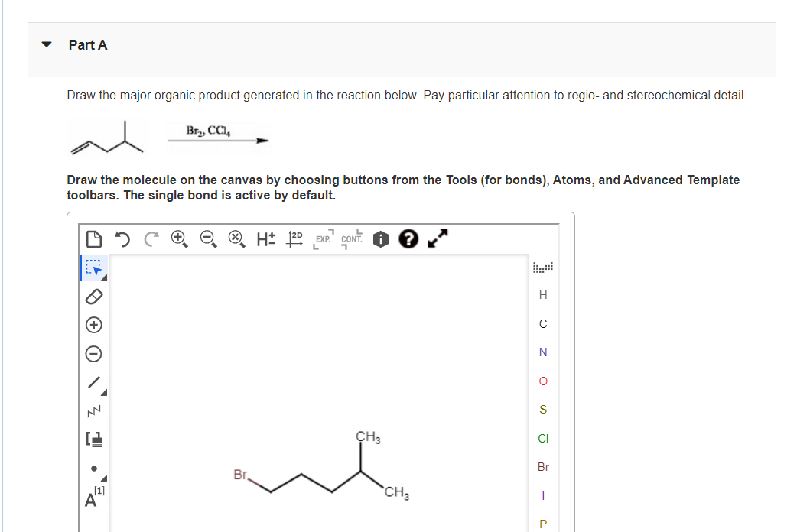The width and height of the screenshot is (797, 532).
Task: Select the bracket template tool
Action: click(94, 439)
